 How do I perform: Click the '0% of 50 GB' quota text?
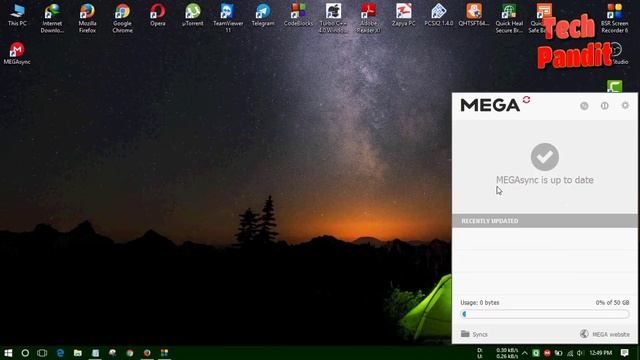pos(612,302)
